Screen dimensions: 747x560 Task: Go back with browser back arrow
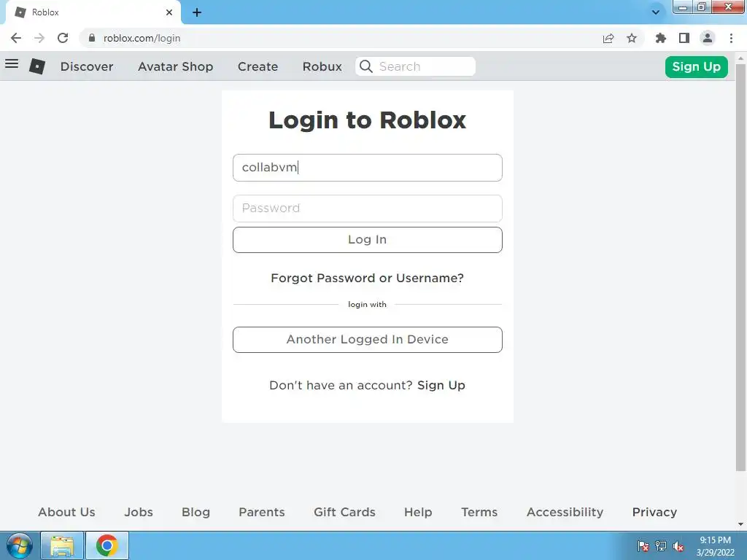(16, 38)
